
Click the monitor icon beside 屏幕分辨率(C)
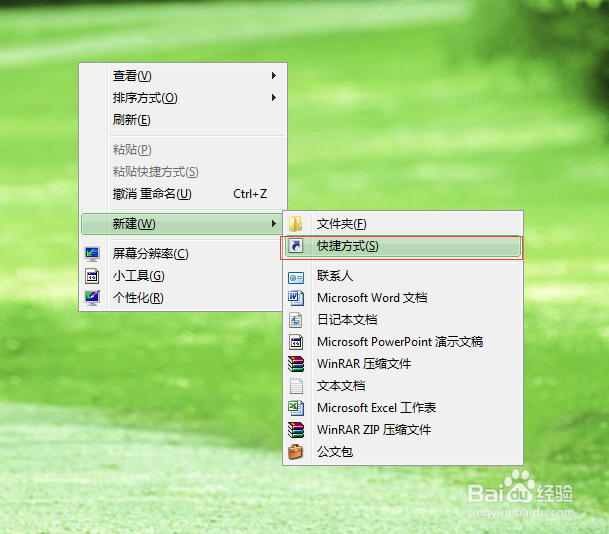pos(92,254)
